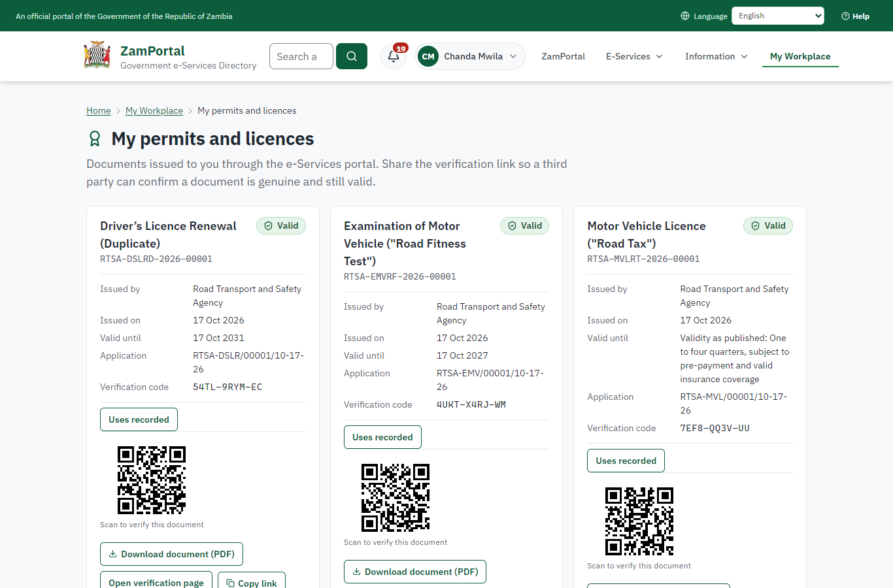Click Uses recorded on Road Fitness Test card
Image resolution: width=893 pixels, height=588 pixels.
click(382, 437)
